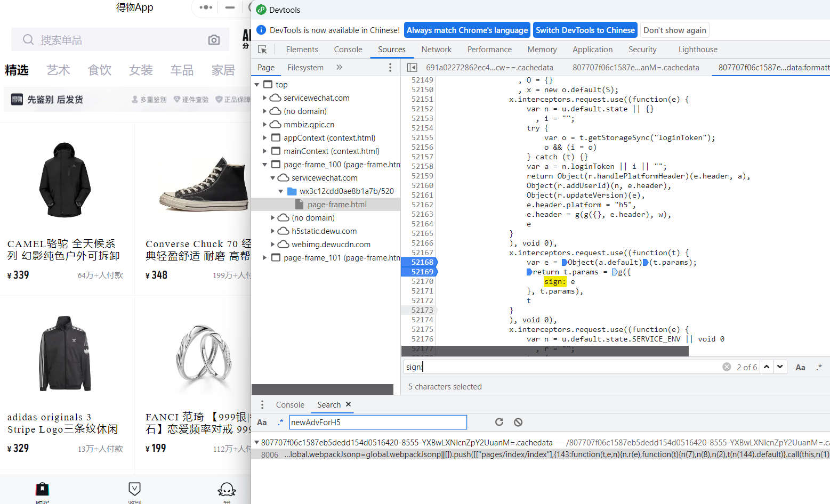
Task: Open the mascot icon tab in the bottom bar
Action: (x=227, y=490)
